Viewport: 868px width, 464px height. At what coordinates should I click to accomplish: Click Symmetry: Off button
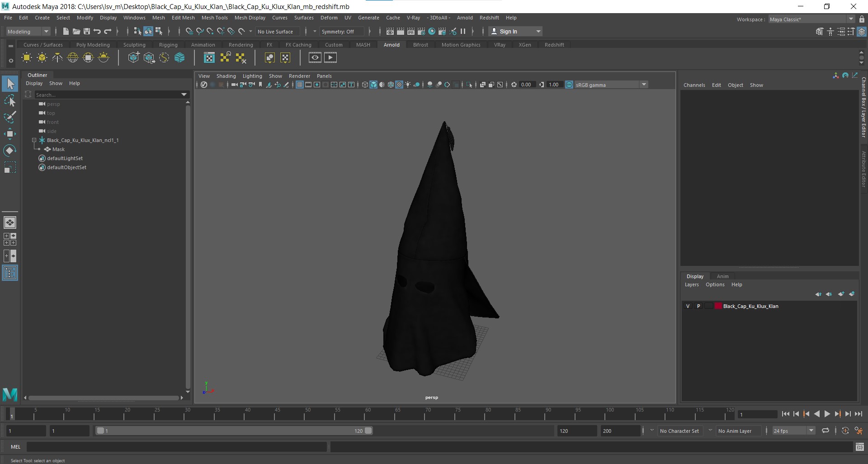(x=341, y=32)
